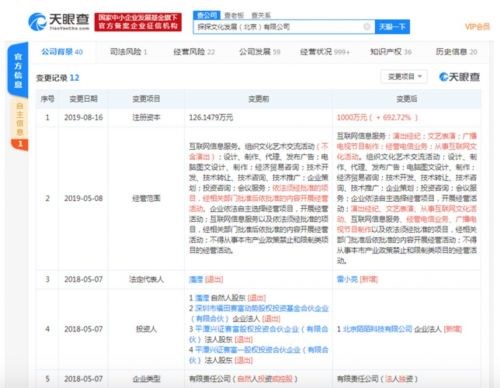Open the former legal representative link marked 退出
500x388 pixels.
click(196, 279)
